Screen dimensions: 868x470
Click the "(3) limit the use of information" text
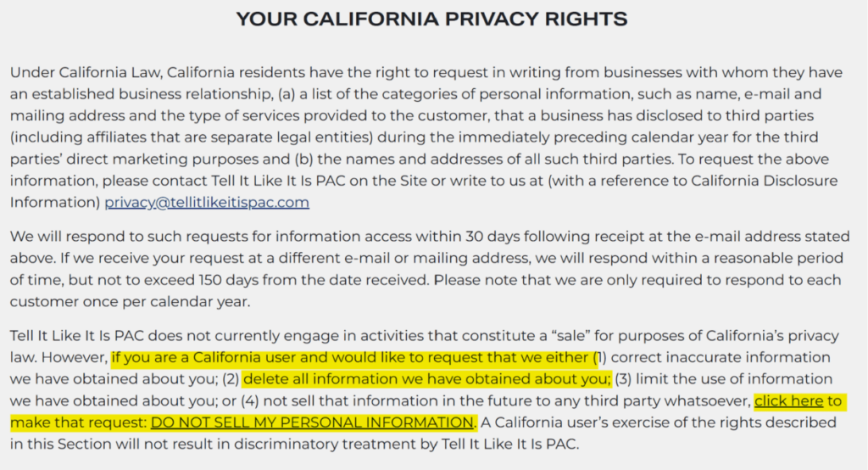(723, 379)
